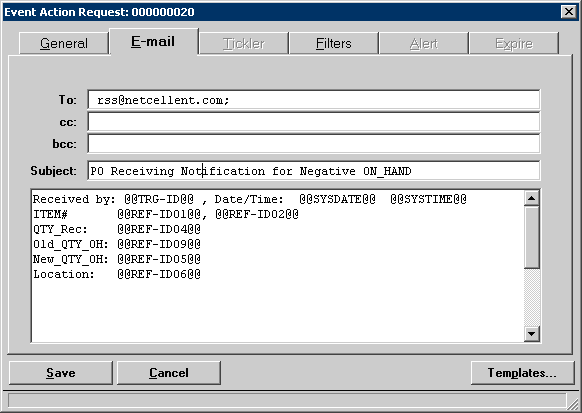Click the body scrollbar up arrow

coord(532,198)
